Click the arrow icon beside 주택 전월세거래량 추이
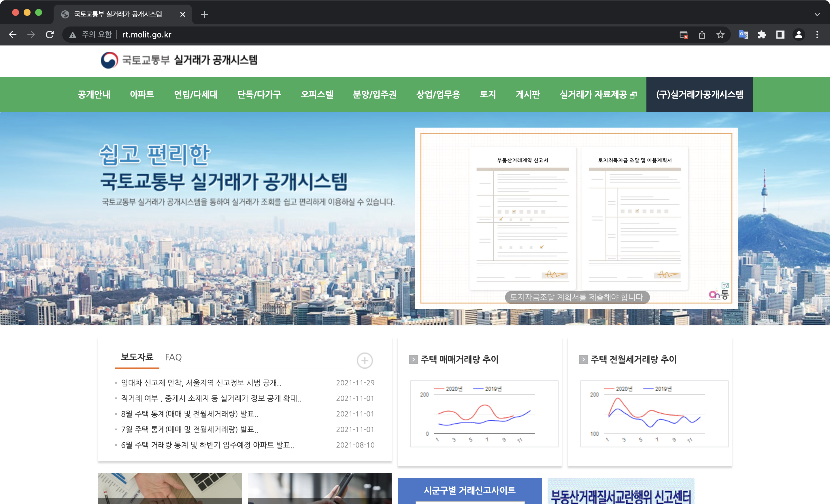 (583, 359)
